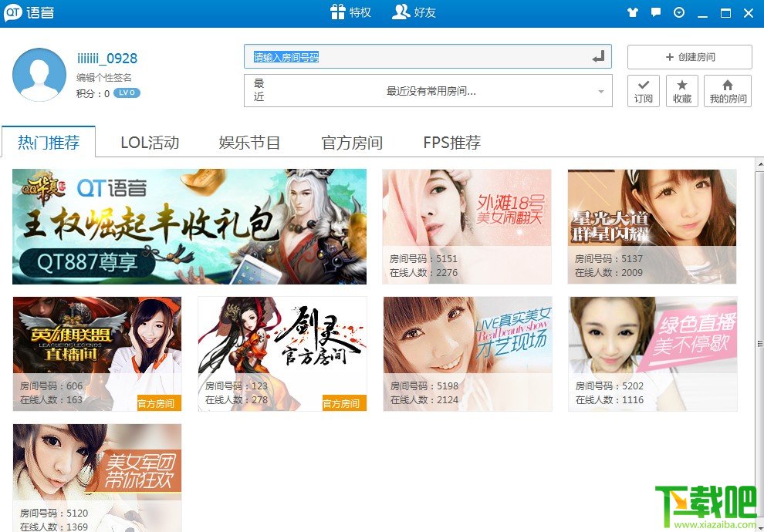Image resolution: width=764 pixels, height=532 pixels.
Task: Click 在线人数：1116 text
Action: tap(609, 400)
